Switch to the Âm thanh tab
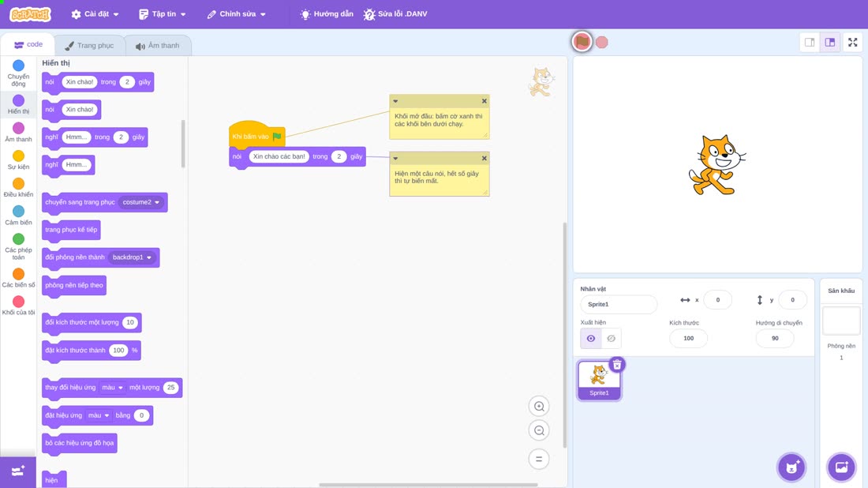 click(158, 46)
